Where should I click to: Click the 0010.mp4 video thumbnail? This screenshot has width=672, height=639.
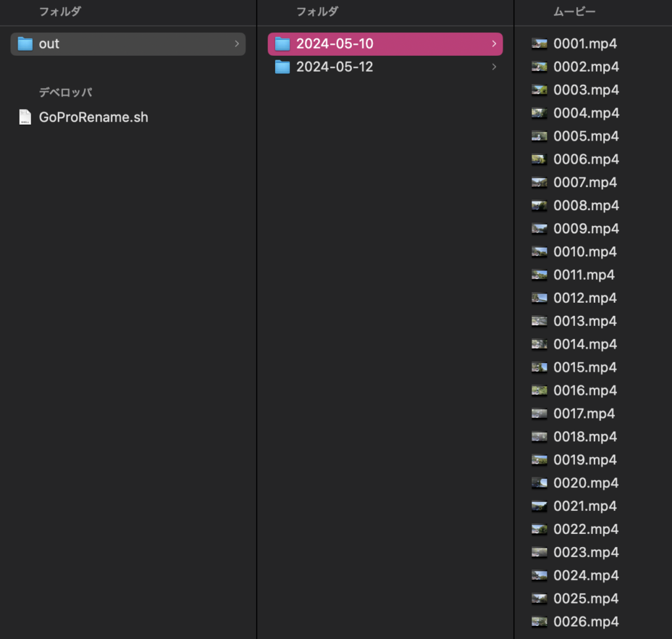[539, 252]
